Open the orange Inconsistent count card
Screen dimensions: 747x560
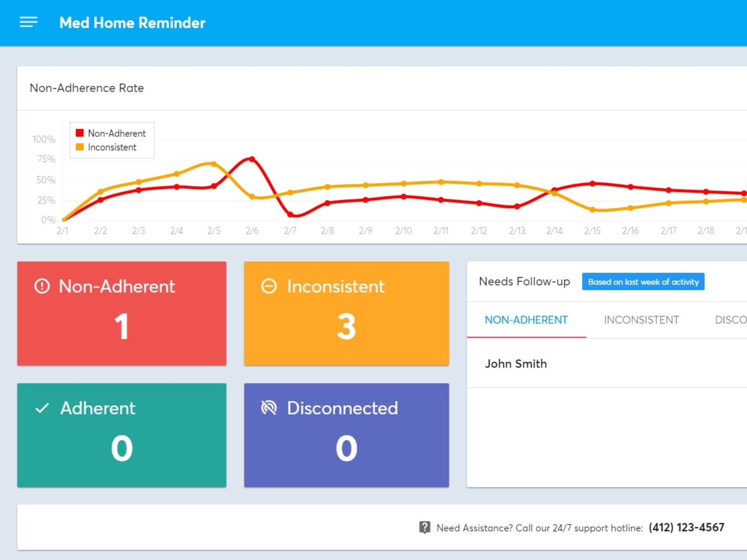(346, 314)
